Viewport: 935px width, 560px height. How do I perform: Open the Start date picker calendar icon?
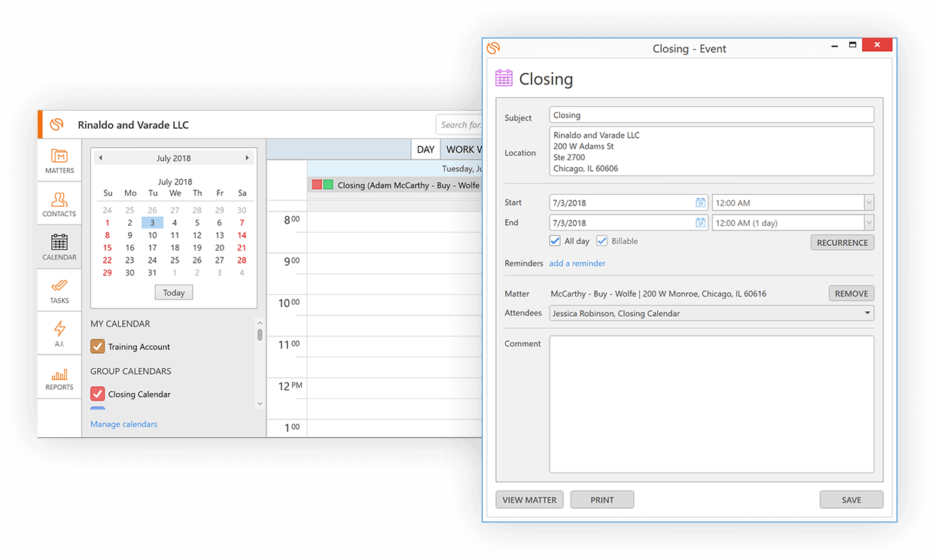click(x=700, y=202)
